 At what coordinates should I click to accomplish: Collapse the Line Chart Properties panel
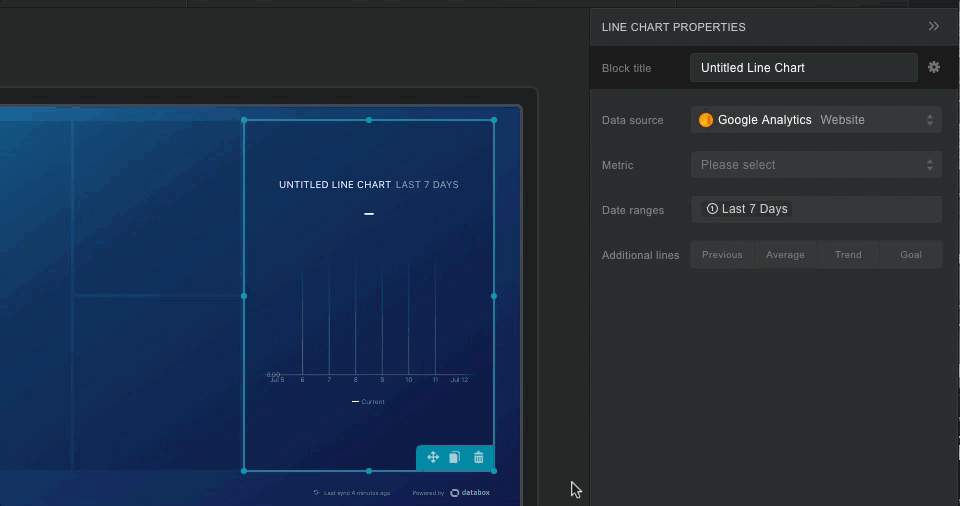[934, 27]
